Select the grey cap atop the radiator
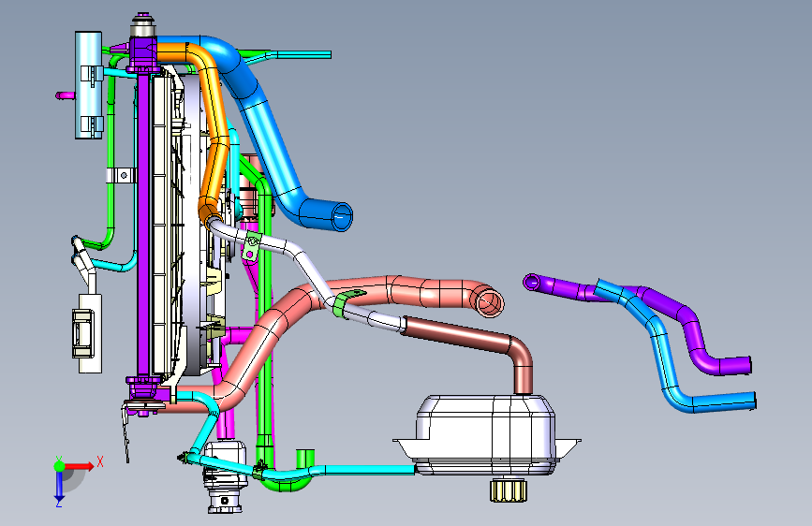 (142, 25)
